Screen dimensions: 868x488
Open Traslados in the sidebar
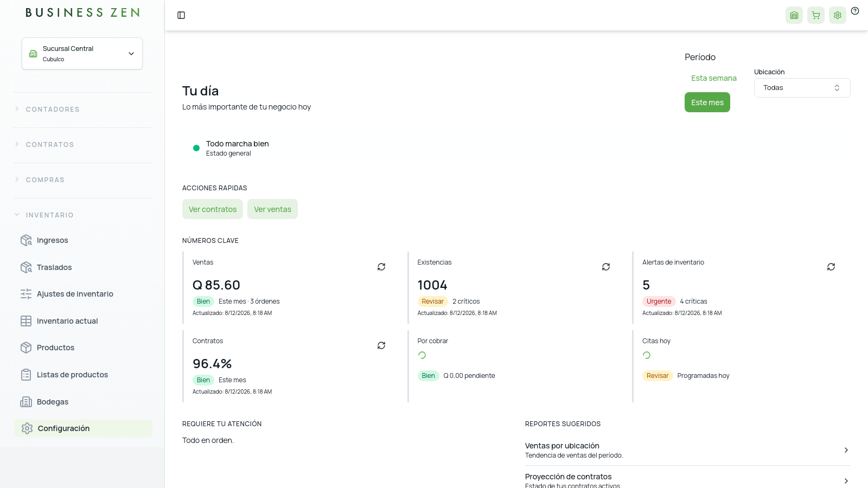pyautogui.click(x=83, y=267)
